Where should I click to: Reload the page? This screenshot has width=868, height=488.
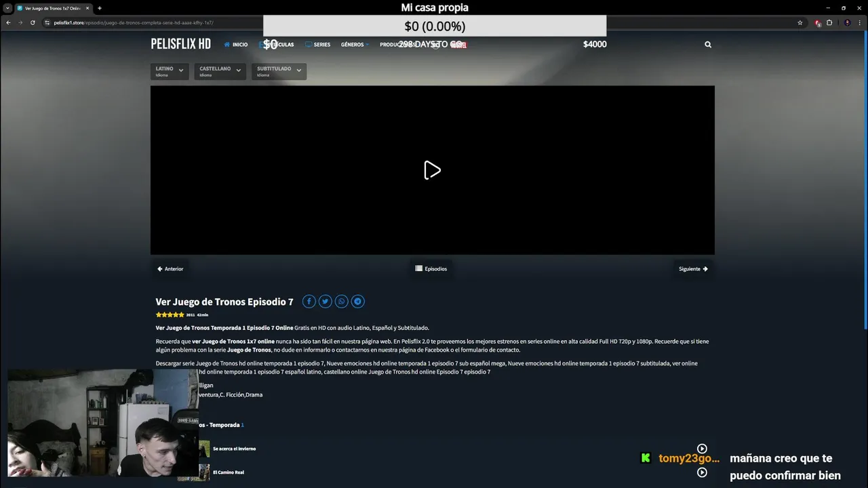pos(33,22)
